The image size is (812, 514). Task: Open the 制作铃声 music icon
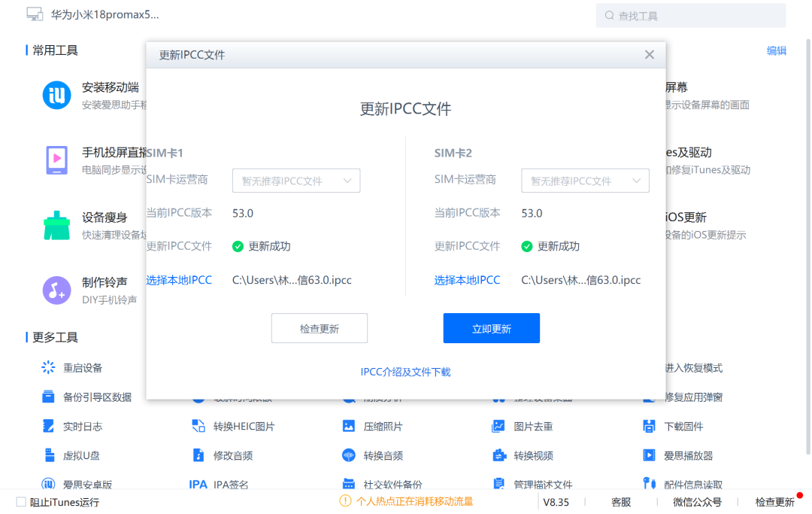coord(56,290)
